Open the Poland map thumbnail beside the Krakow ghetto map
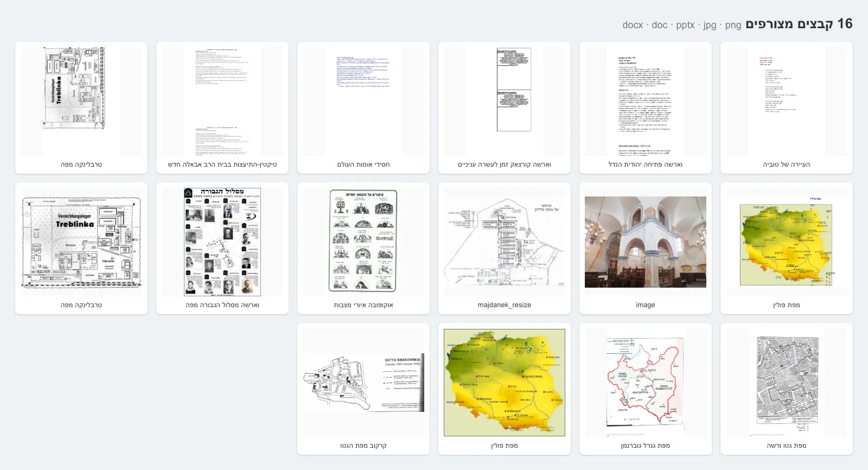Viewport: 868px width, 470px height. coord(505,382)
